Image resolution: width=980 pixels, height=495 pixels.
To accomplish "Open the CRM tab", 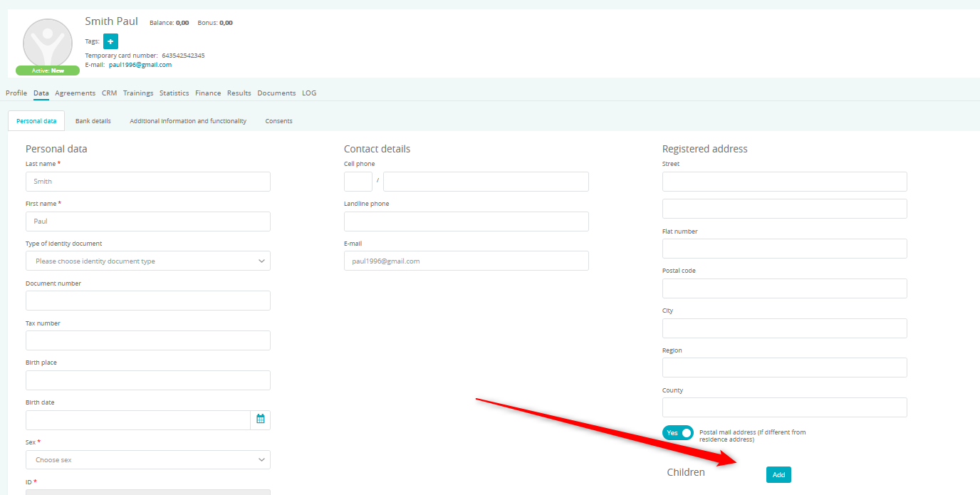I will point(109,93).
